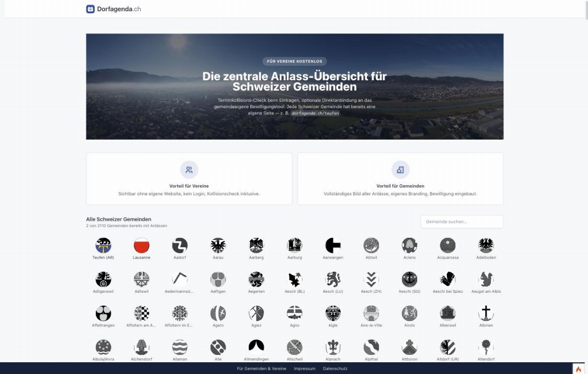This screenshot has width=588, height=374.
Task: Choose the Abtwil municipality crest
Action: tap(371, 245)
